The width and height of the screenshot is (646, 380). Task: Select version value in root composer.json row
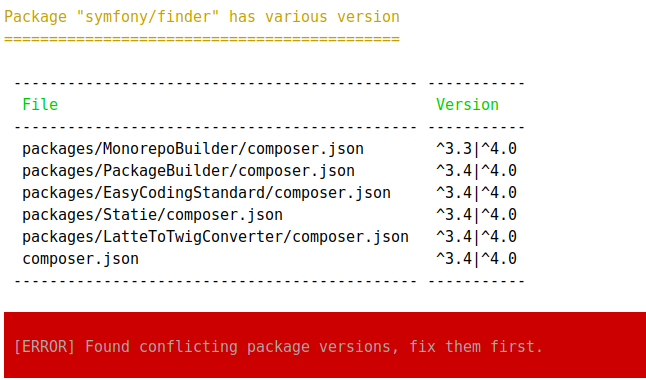click(x=476, y=259)
